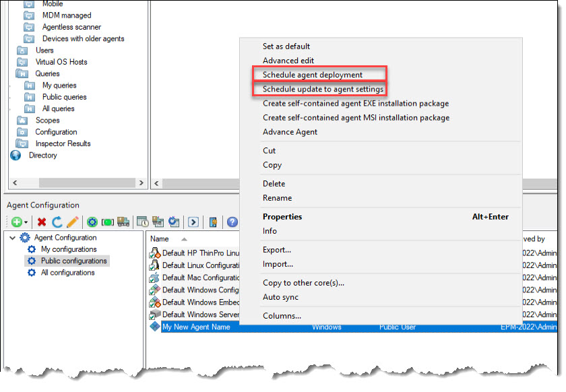Create a new configuration with the green plus icon

click(x=15, y=222)
